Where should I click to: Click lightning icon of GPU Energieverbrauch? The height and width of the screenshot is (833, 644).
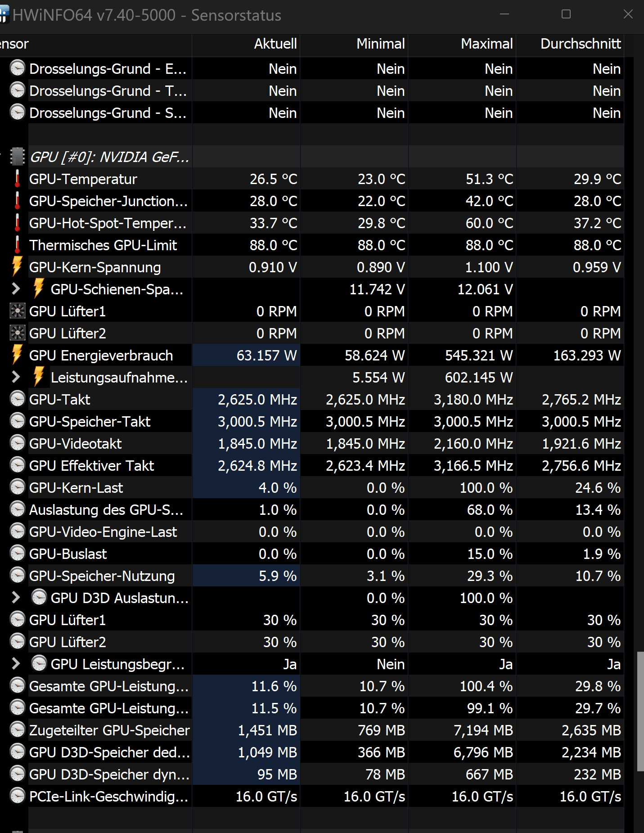pos(17,355)
